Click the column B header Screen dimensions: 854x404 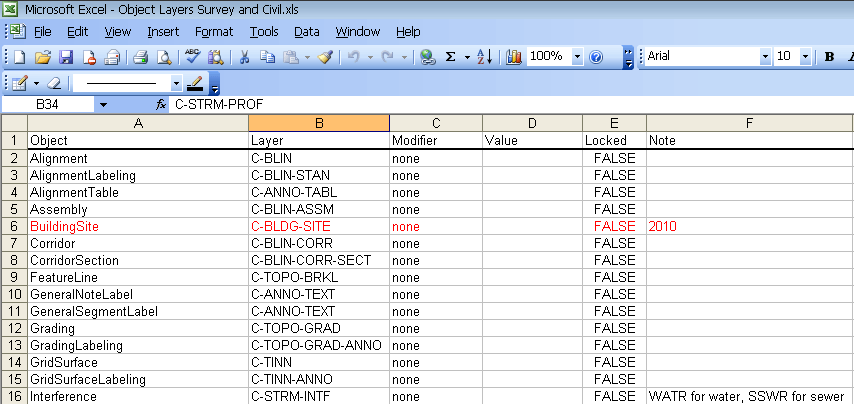coord(318,123)
